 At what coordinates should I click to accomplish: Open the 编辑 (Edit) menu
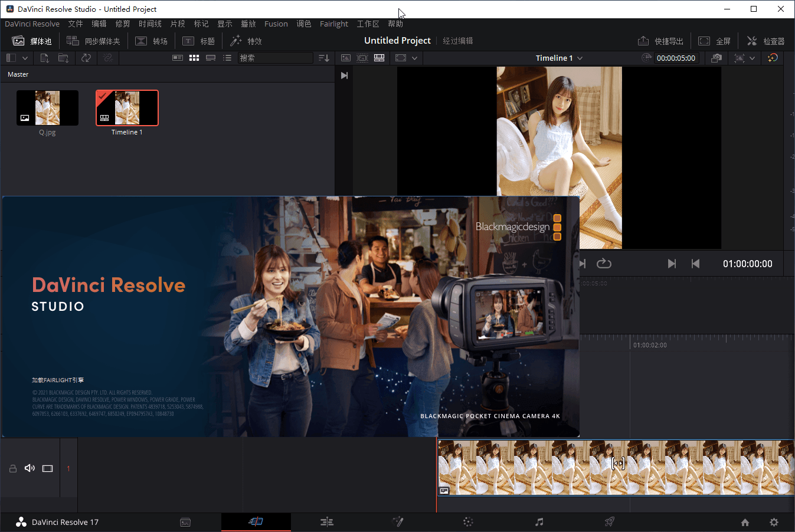click(99, 24)
